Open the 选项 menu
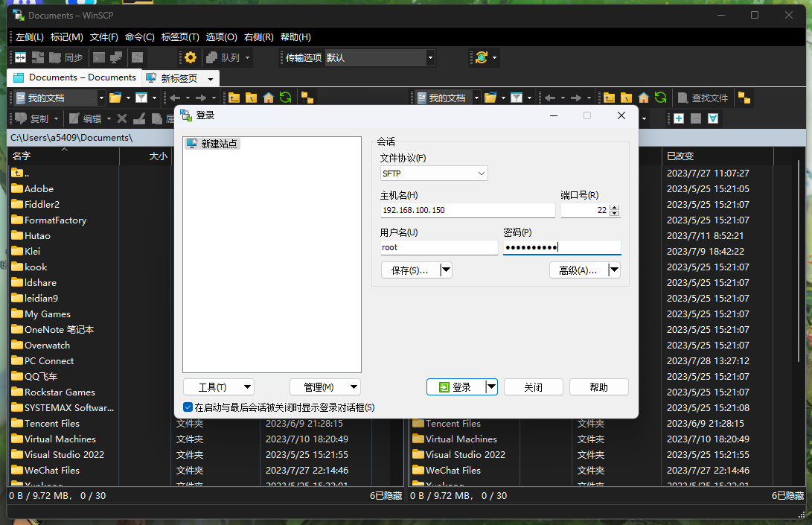Screen dimensions: 812x525 (x=221, y=36)
